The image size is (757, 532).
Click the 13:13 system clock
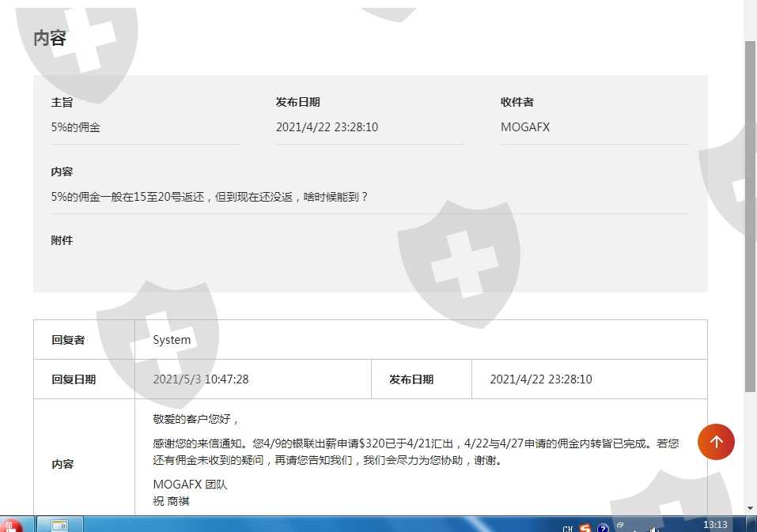[715, 525]
